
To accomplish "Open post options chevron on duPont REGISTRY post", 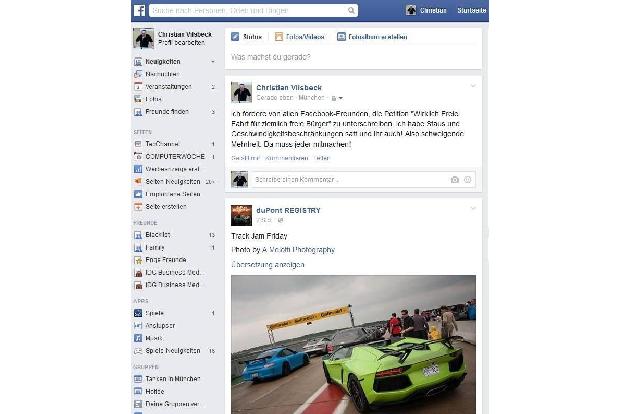I will (473, 208).
